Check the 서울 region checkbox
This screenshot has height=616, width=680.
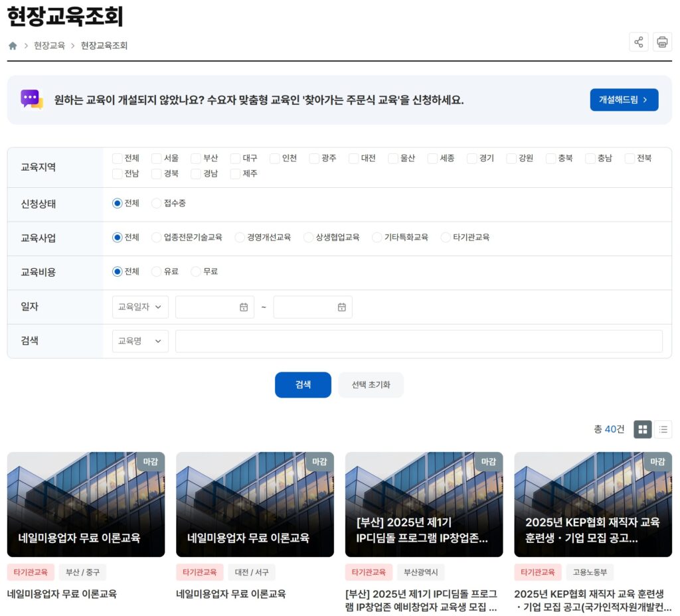point(157,158)
